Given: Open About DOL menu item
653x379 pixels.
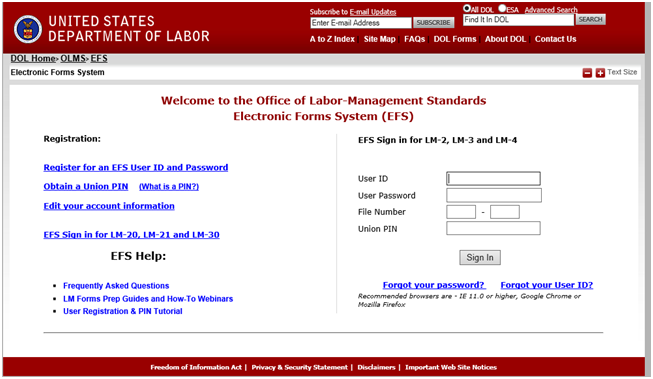Looking at the screenshot, I should point(505,39).
